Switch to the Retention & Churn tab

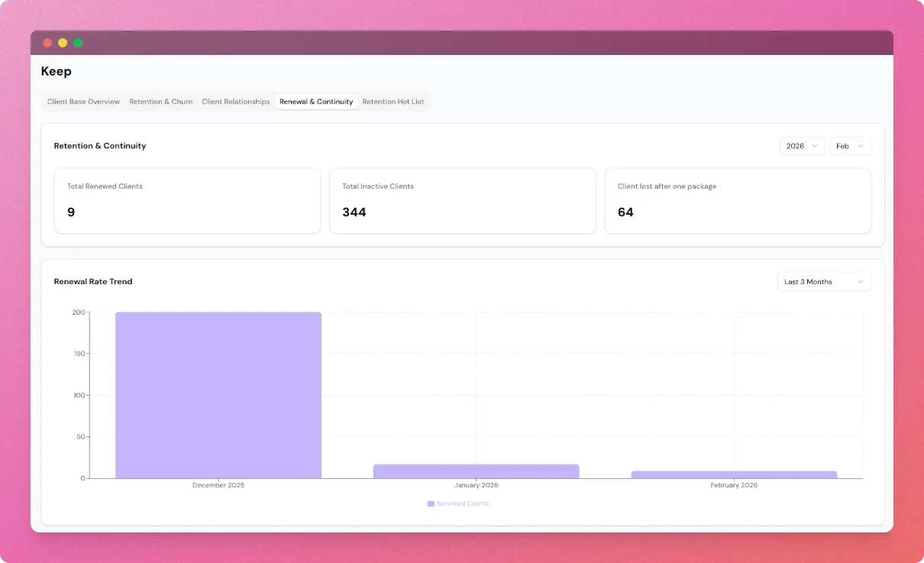coord(160,102)
